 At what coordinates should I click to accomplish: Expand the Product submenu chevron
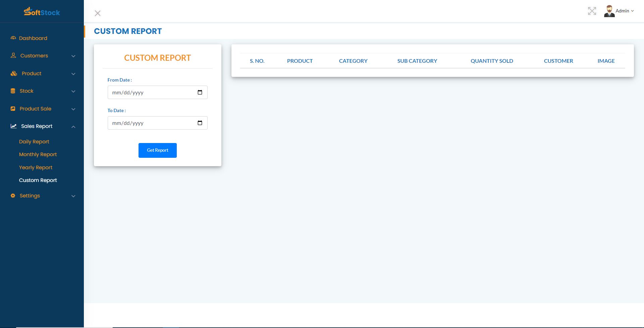pos(73,74)
